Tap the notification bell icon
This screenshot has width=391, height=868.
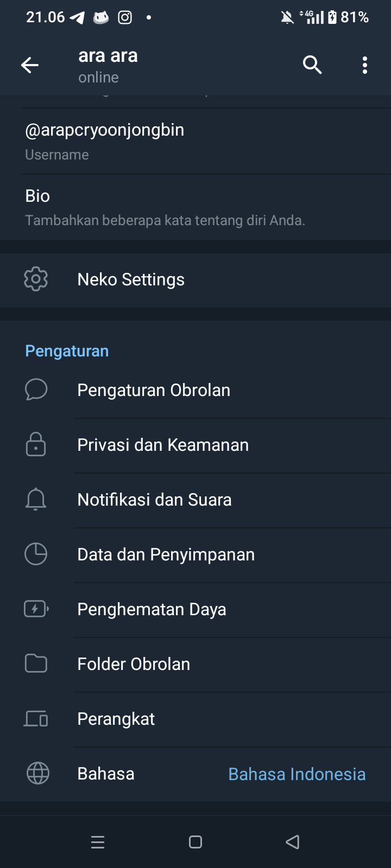click(36, 499)
